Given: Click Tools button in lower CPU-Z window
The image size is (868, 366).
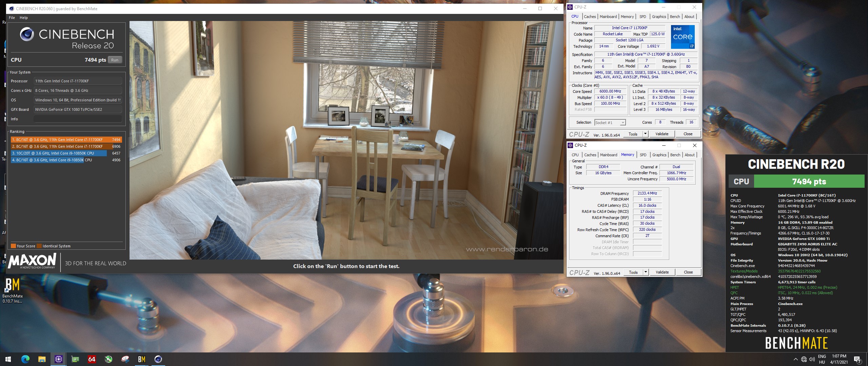Looking at the screenshot, I should [633, 272].
